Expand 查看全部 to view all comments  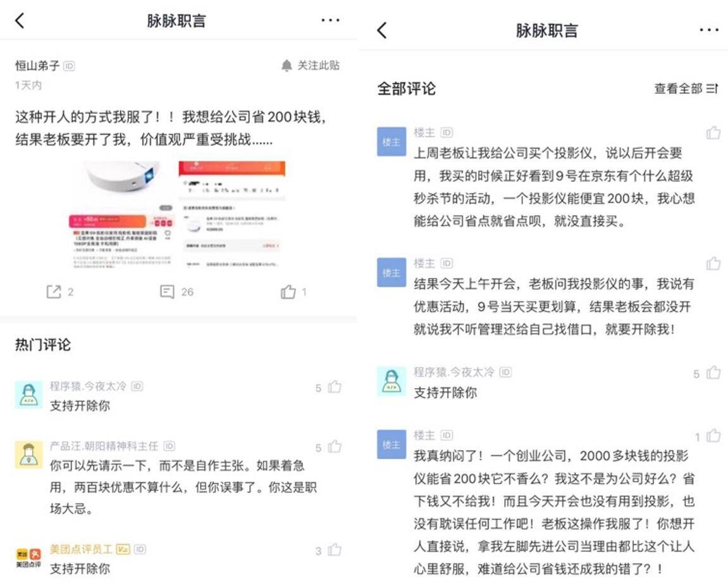(x=686, y=88)
